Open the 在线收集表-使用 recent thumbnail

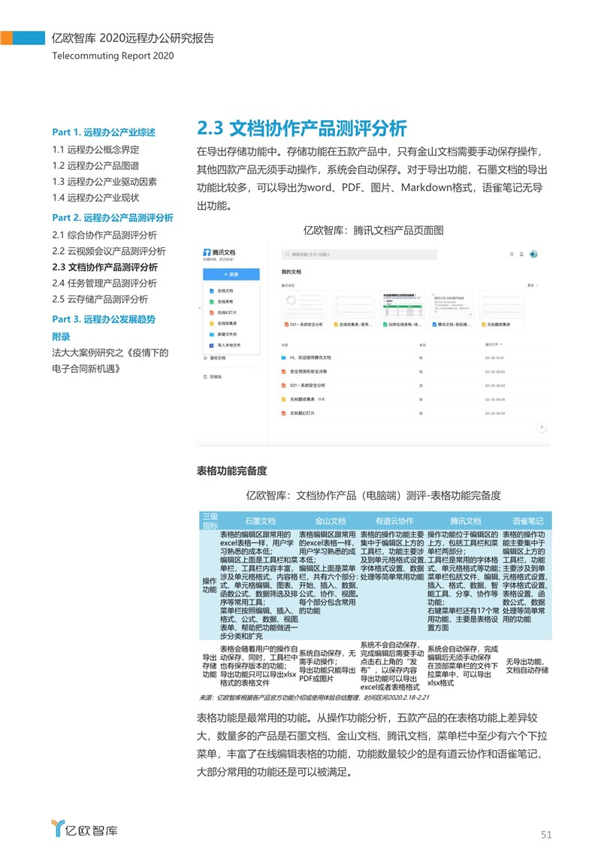[352, 310]
